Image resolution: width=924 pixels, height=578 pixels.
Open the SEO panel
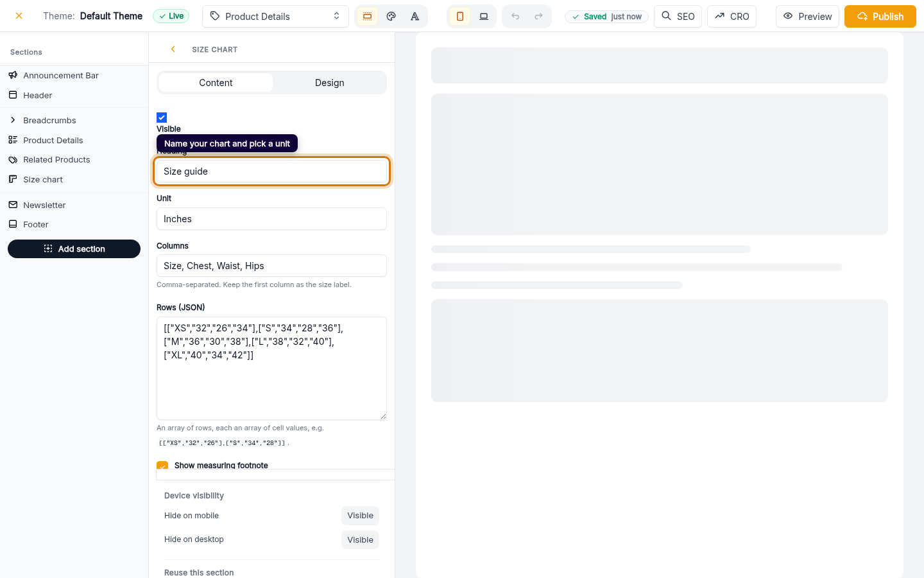[678, 16]
